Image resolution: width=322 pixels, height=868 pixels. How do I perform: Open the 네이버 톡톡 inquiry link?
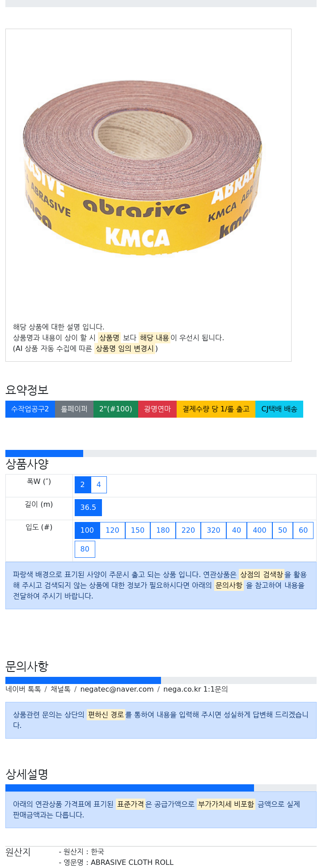[23, 689]
